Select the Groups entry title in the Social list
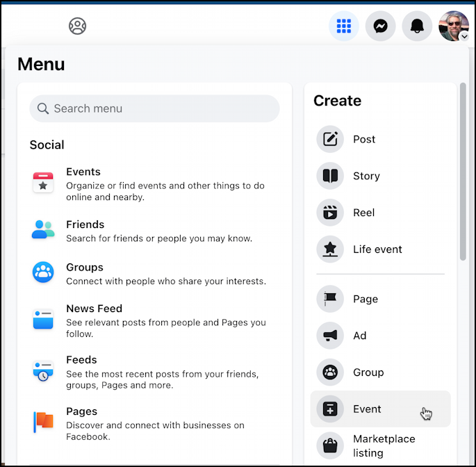This screenshot has height=467, width=476. (x=85, y=267)
